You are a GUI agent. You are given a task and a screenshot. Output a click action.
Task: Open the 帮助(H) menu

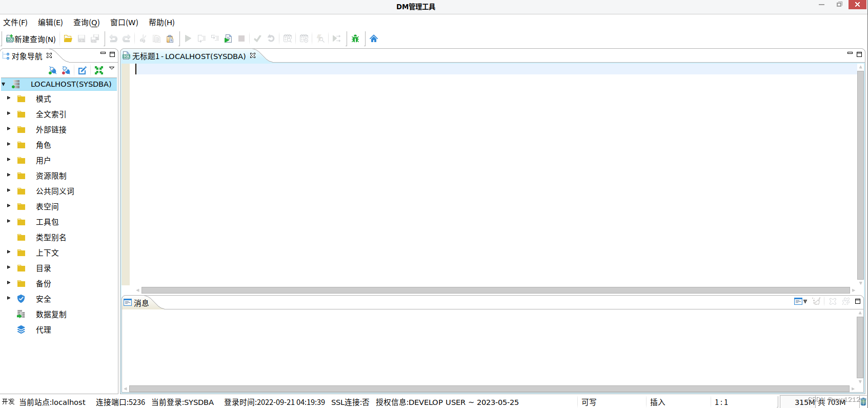click(162, 23)
